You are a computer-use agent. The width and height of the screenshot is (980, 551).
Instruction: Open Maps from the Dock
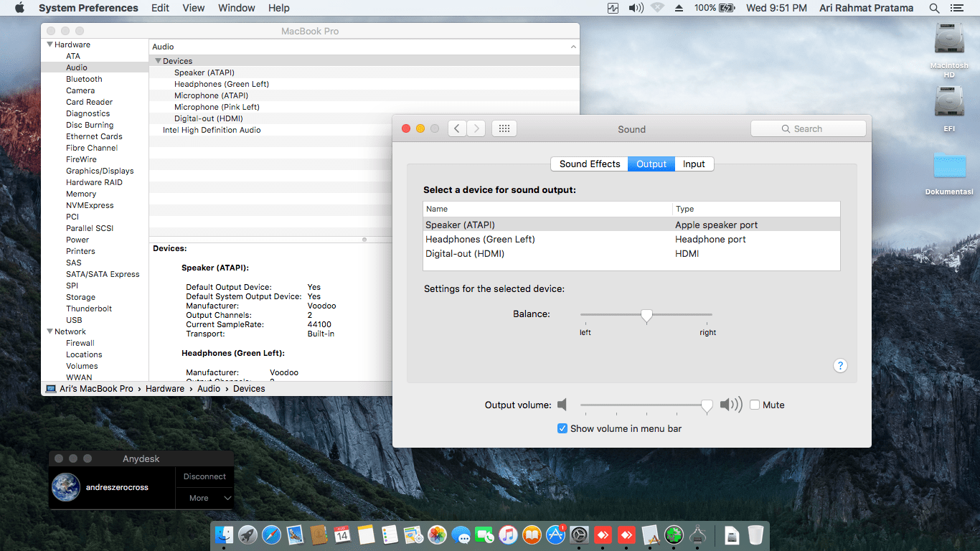pyautogui.click(x=413, y=534)
